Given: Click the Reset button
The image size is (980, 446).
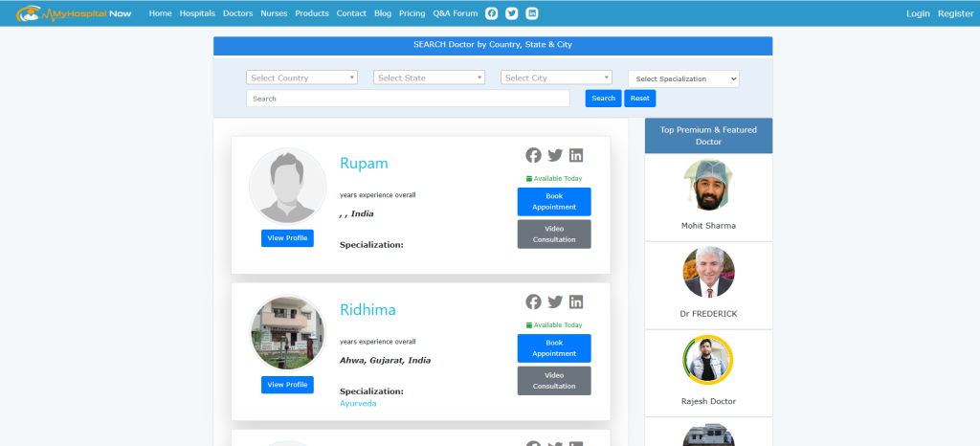Looking at the screenshot, I should [640, 98].
